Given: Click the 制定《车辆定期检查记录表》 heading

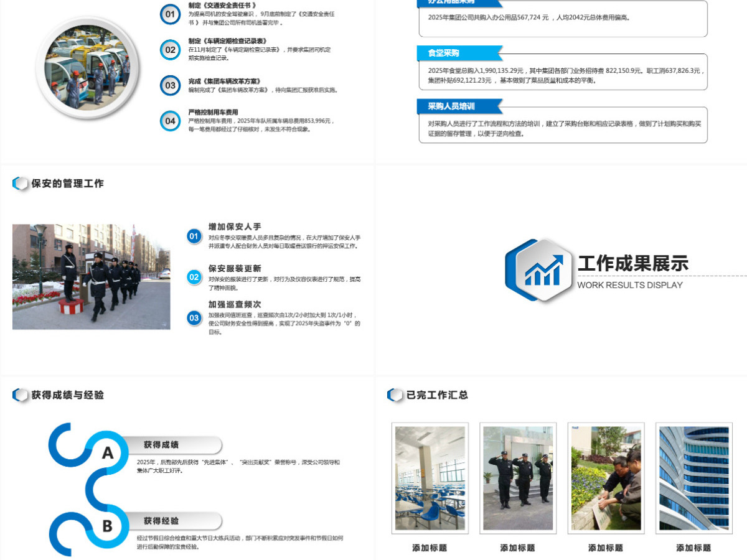Looking at the screenshot, I should tap(227, 41).
